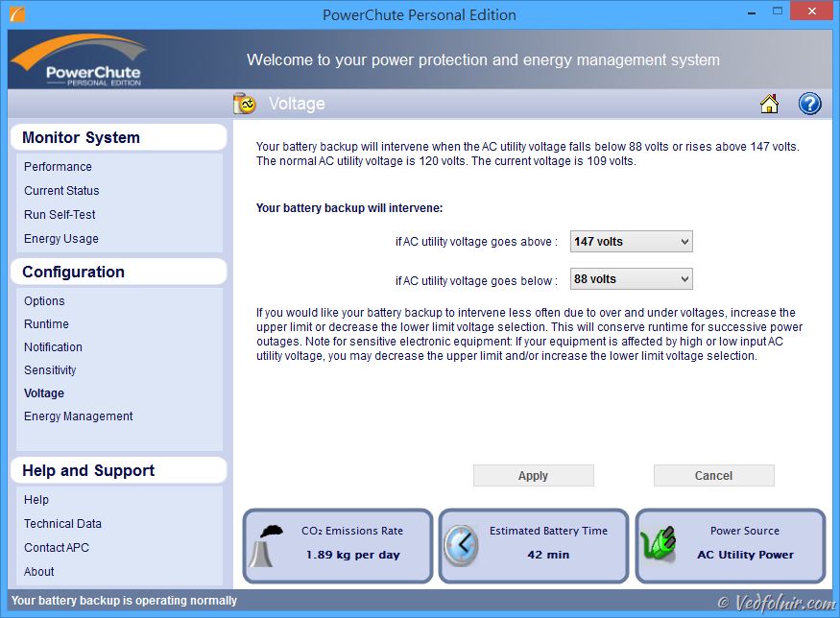Click the '42 min' battery time value
This screenshot has height=618, width=840.
pos(548,555)
